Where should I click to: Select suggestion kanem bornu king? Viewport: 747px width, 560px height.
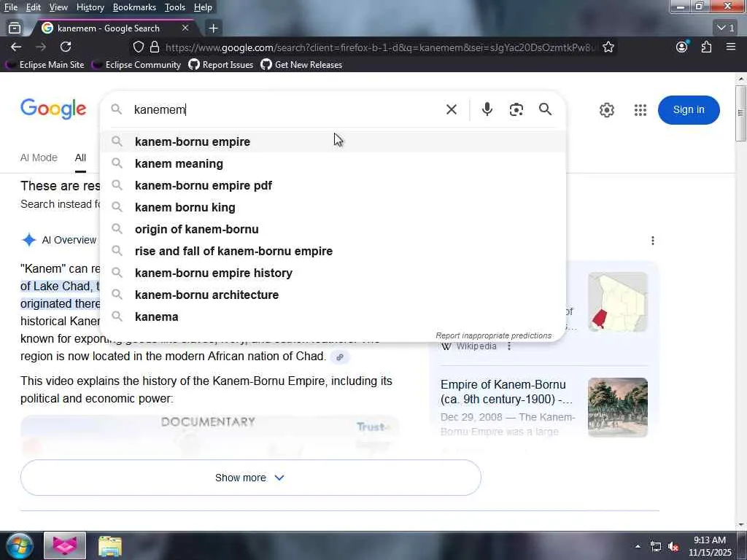333,208
